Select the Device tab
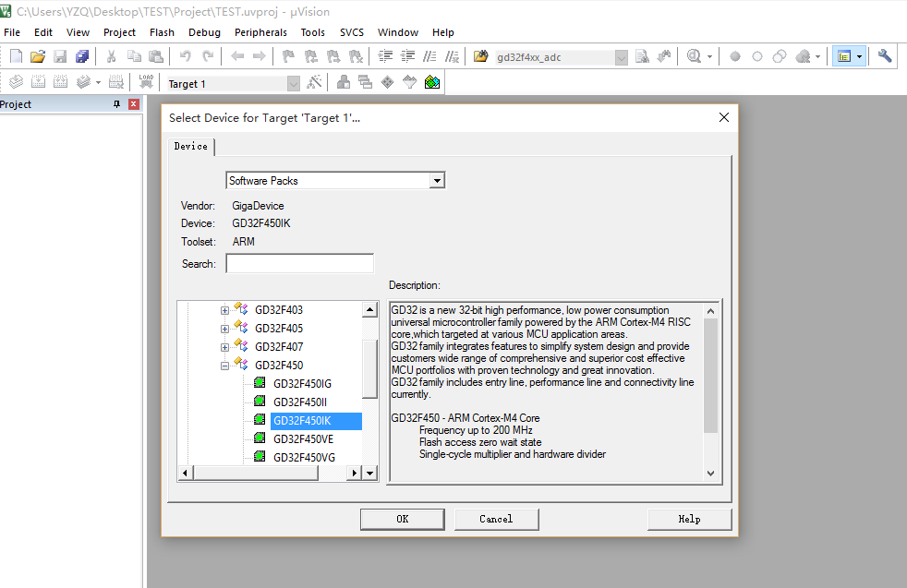Screen dimensions: 907x588 pos(191,146)
